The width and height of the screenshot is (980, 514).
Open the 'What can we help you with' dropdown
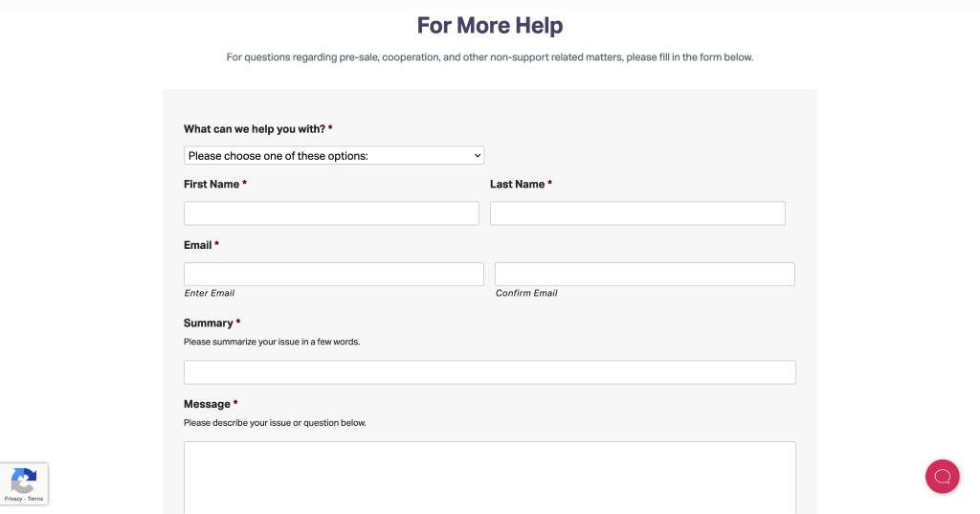pos(334,155)
